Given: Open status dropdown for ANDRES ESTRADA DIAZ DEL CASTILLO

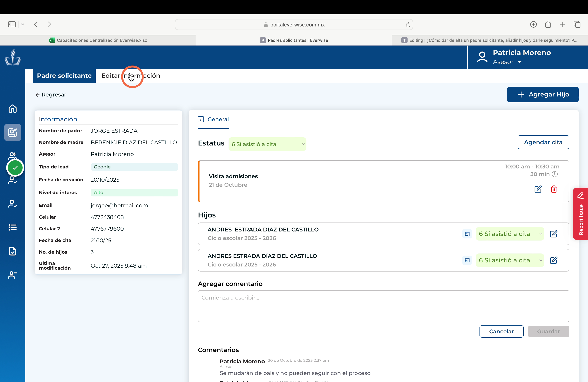Looking at the screenshot, I should point(510,234).
